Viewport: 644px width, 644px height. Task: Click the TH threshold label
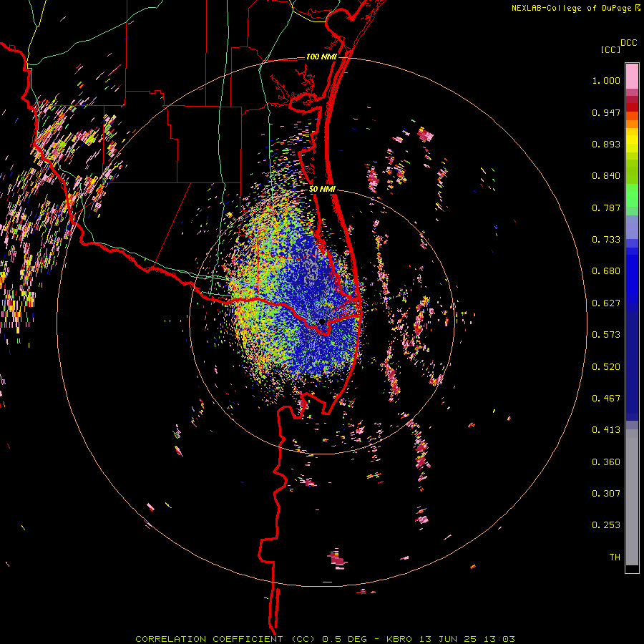pos(615,557)
